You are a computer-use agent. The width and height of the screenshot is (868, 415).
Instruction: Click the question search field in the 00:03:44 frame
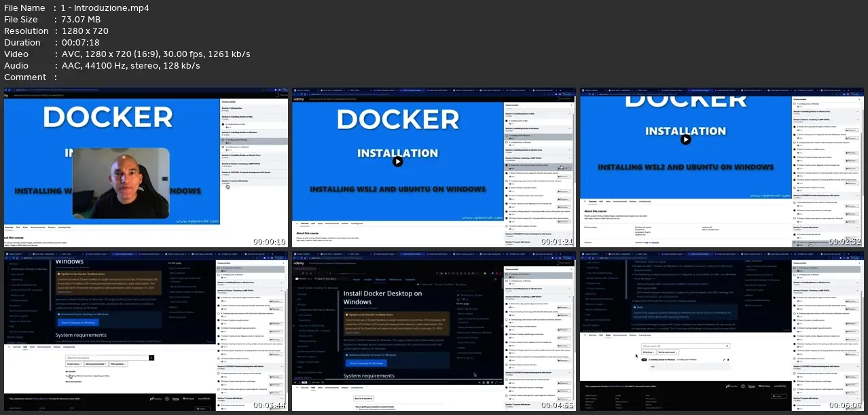click(x=107, y=357)
